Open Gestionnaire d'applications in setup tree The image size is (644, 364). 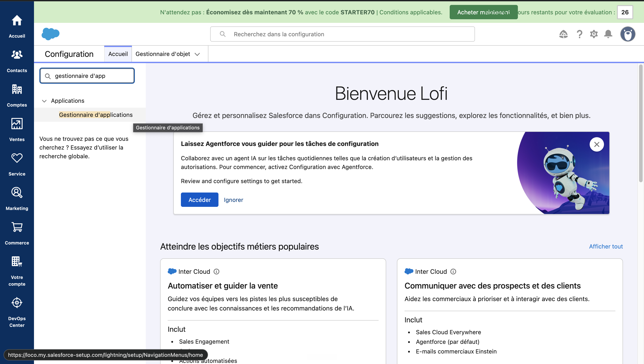[x=96, y=115]
